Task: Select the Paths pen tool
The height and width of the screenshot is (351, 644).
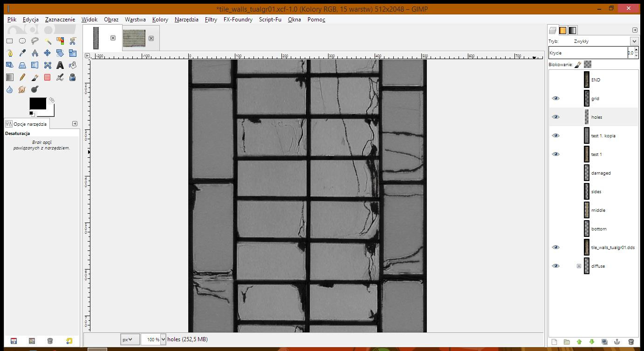Action: click(x=9, y=53)
